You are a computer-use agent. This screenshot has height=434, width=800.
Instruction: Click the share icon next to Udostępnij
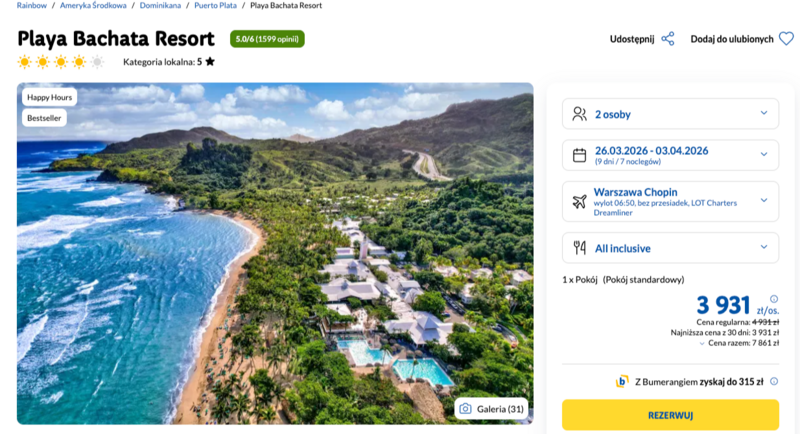(x=668, y=39)
